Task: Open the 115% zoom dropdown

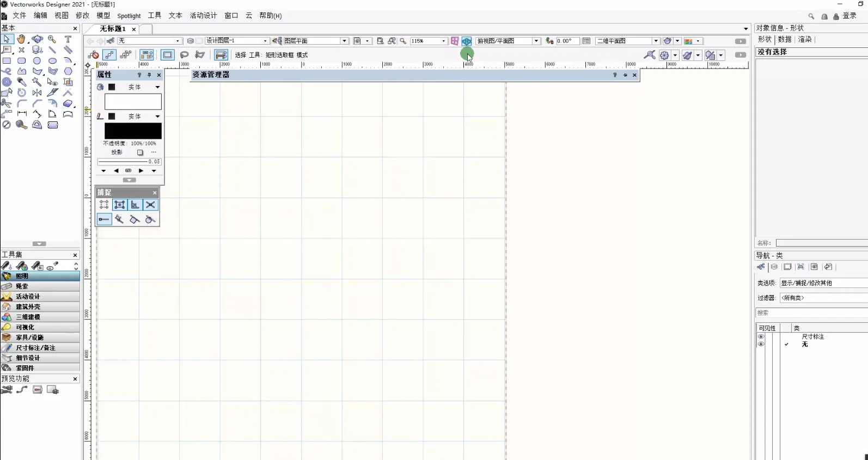Action: (x=429, y=41)
